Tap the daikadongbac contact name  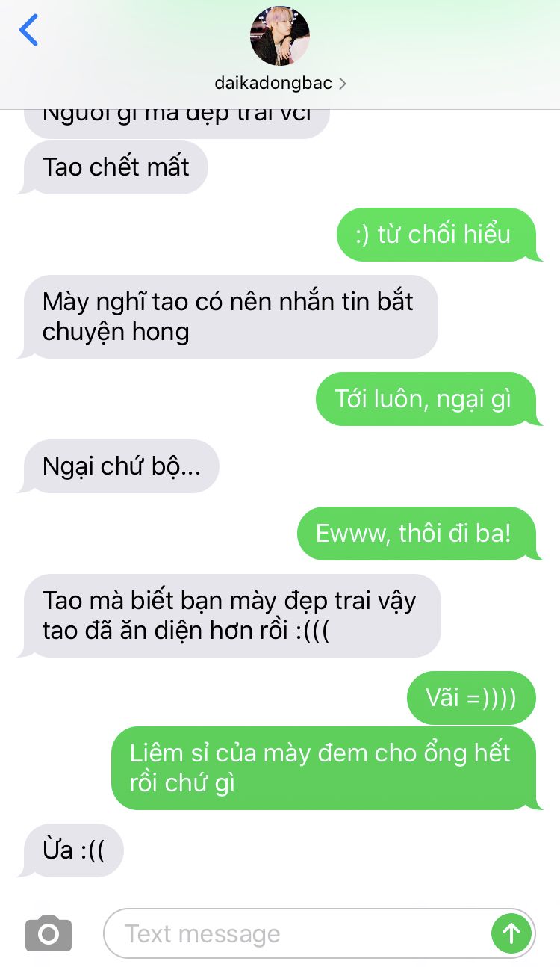tap(273, 84)
